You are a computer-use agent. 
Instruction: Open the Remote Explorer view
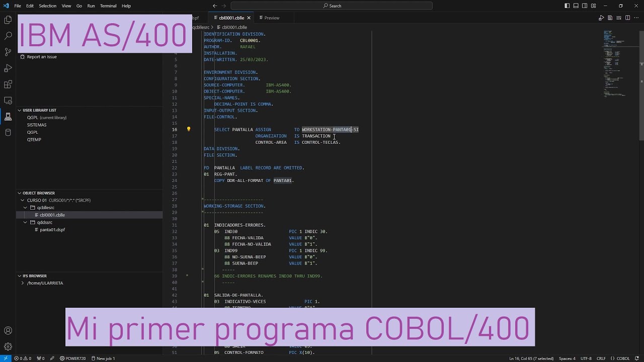pos(8,100)
